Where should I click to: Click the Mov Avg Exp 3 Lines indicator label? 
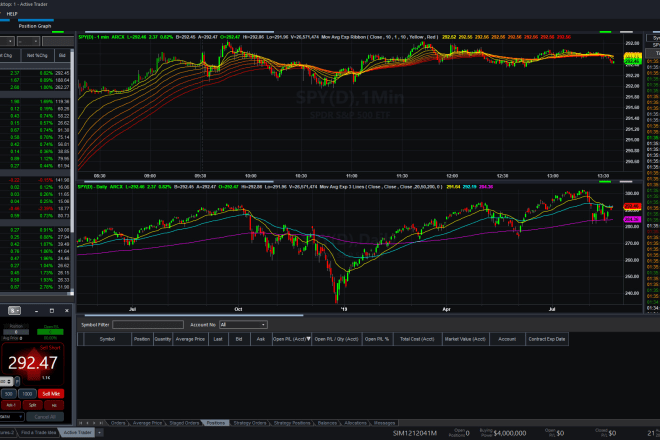click(x=381, y=187)
